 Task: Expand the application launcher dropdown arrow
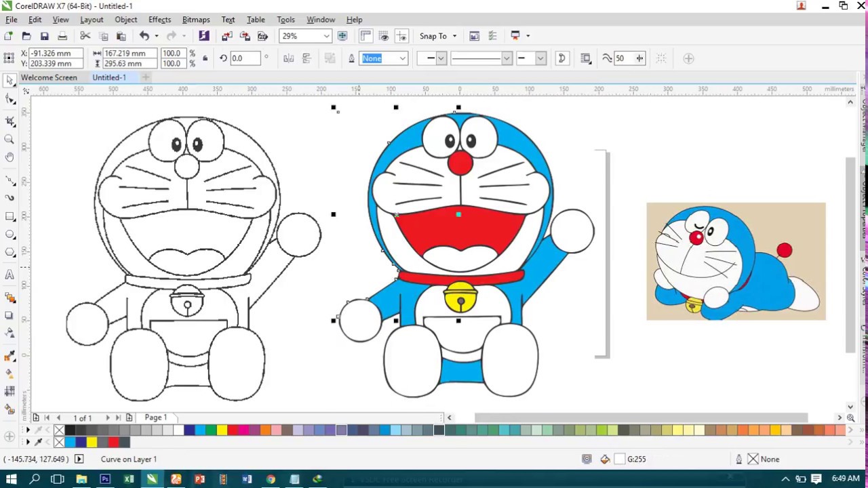tap(528, 36)
